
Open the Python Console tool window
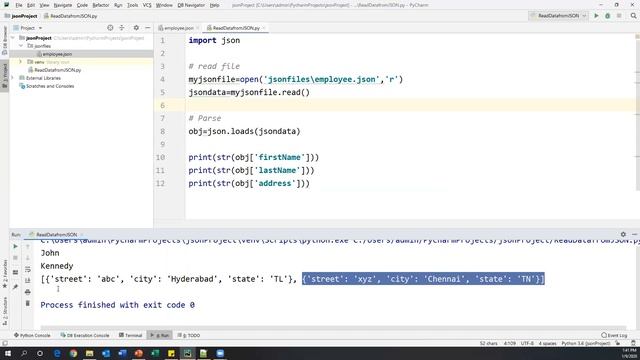(x=32, y=335)
